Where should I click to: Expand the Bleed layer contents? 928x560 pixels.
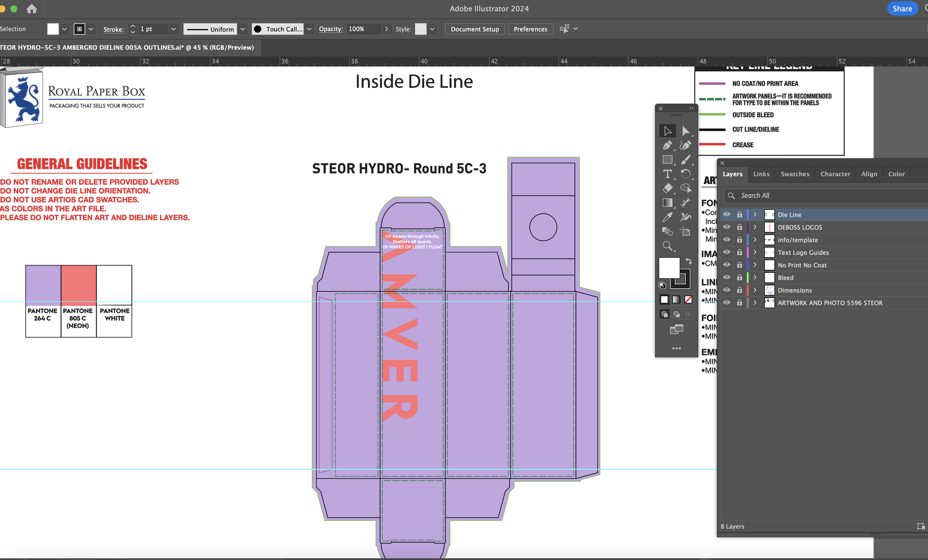click(755, 278)
